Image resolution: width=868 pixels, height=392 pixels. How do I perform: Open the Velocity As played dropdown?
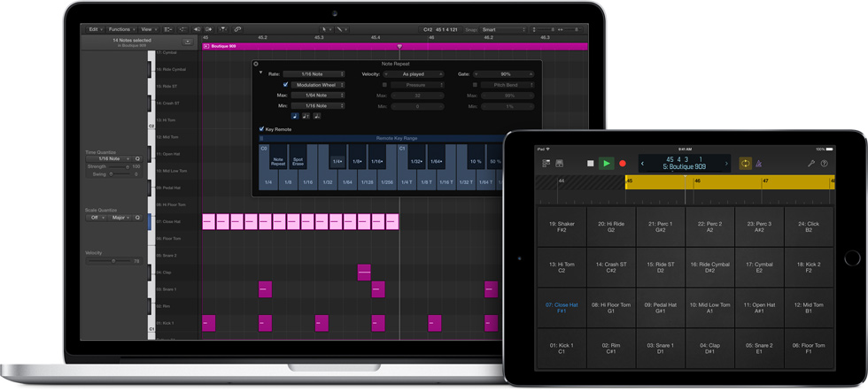414,74
